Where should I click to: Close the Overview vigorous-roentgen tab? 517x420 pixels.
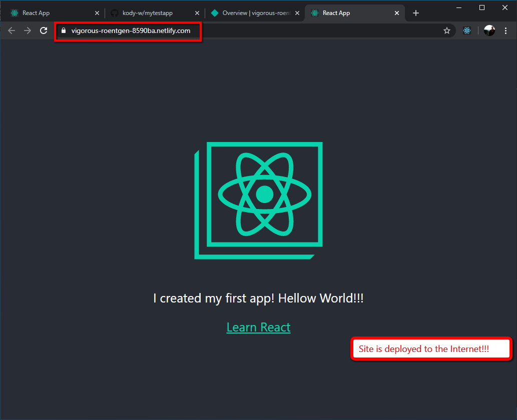[x=297, y=13]
